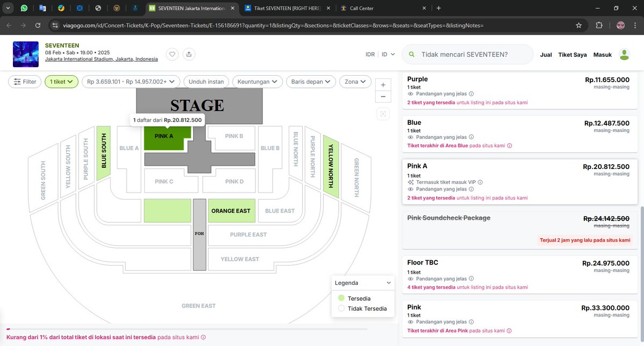The image size is (644, 346).
Task: Reload the page
Action: 38,25
